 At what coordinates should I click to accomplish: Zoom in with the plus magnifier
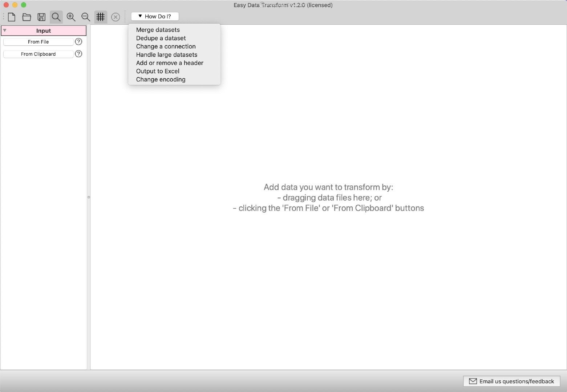click(71, 17)
